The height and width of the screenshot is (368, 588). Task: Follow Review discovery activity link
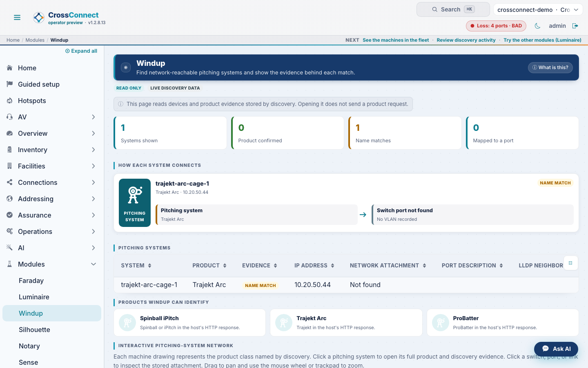click(466, 40)
